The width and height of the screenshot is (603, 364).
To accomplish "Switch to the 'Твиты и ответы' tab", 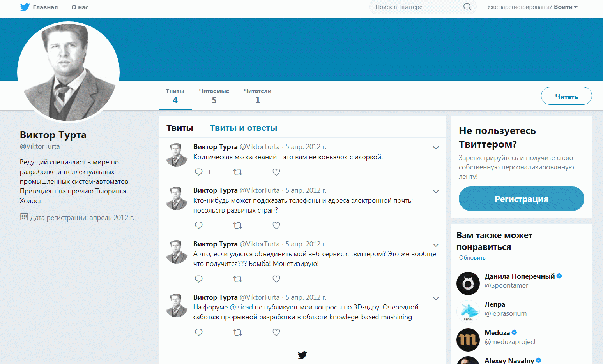I will (x=244, y=128).
